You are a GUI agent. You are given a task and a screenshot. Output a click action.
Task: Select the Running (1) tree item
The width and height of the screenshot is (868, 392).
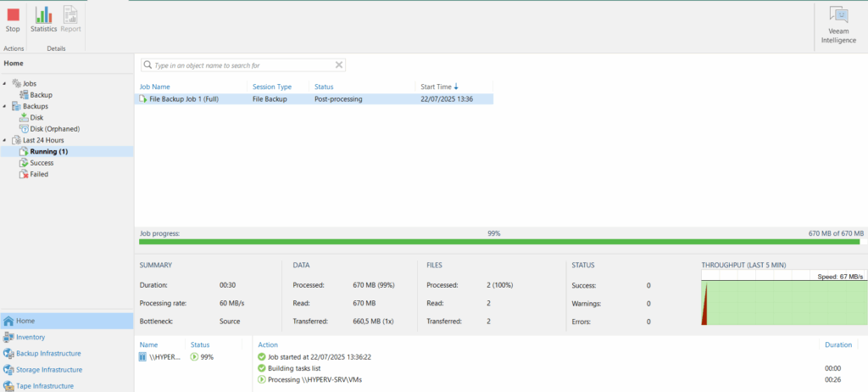click(x=48, y=151)
